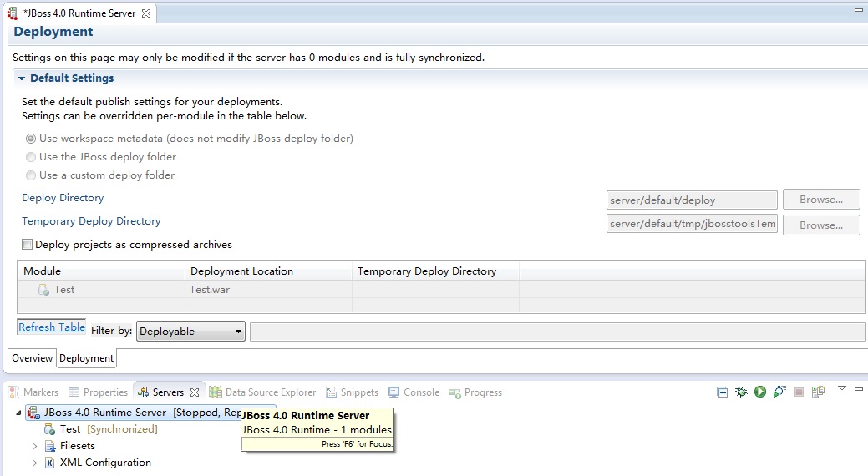Click the Snippets view icon
The height and width of the screenshot is (476, 868).
331,392
